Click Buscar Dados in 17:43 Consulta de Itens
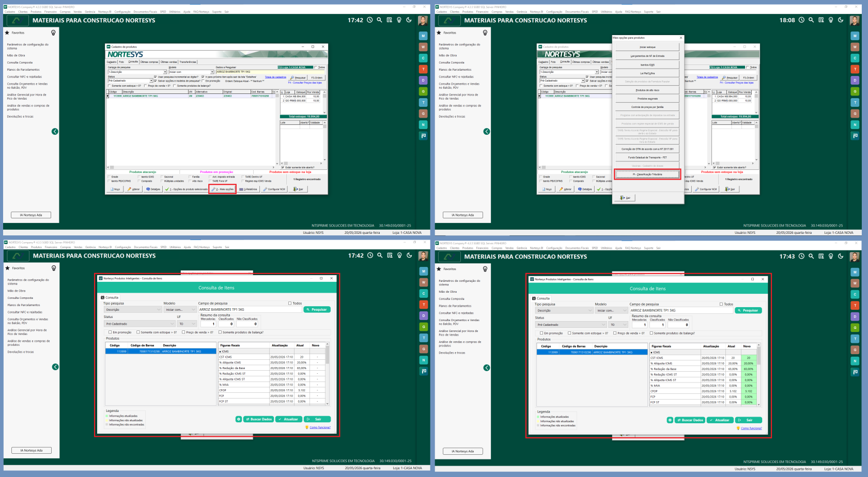The height and width of the screenshot is (477, 868). click(x=690, y=420)
